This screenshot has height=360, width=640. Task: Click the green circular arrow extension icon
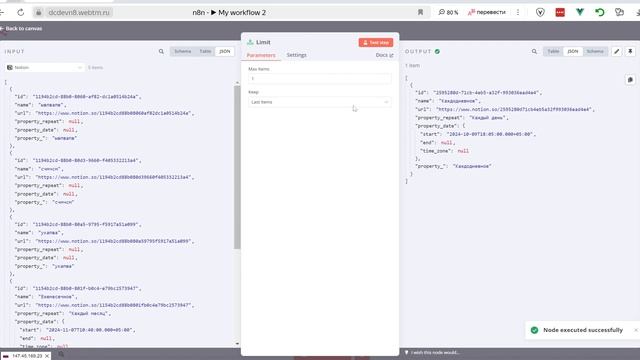(x=600, y=12)
